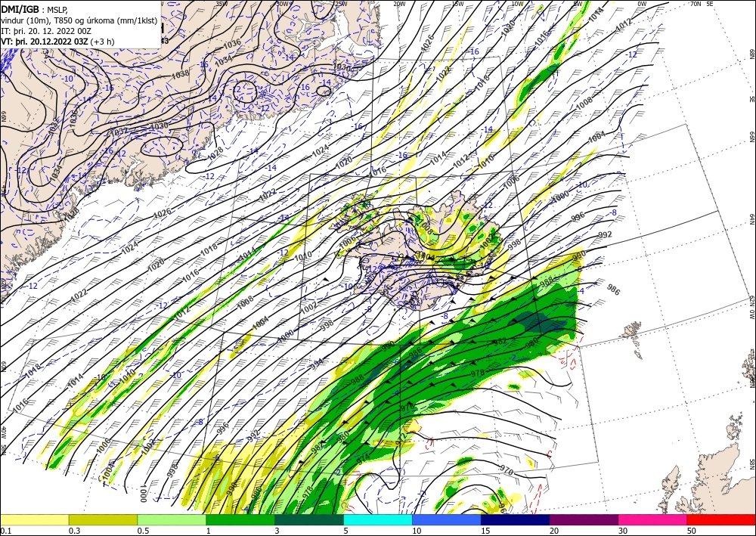
Task: Pick the dark green 3–5 legend swatch
Action: (x=309, y=519)
